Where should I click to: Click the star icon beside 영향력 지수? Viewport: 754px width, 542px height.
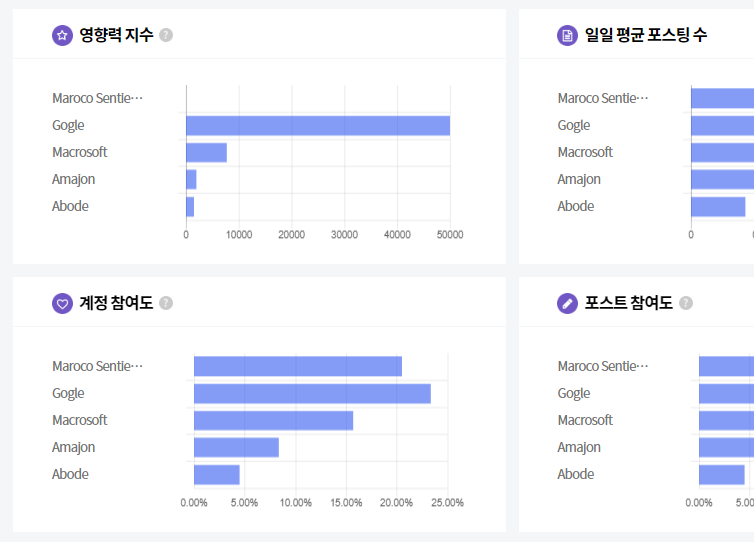click(62, 35)
